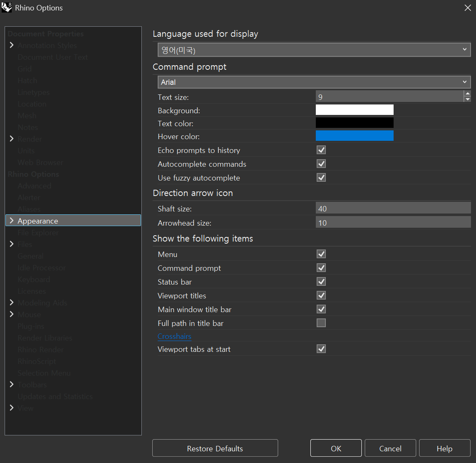Select the Selection Menu options page
The height and width of the screenshot is (463, 476).
click(x=44, y=373)
